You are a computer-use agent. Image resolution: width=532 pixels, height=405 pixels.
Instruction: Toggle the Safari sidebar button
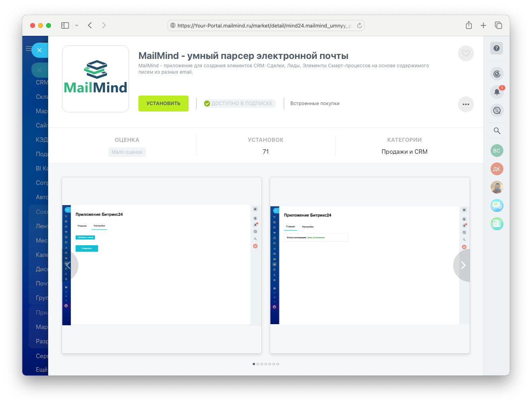click(x=65, y=25)
